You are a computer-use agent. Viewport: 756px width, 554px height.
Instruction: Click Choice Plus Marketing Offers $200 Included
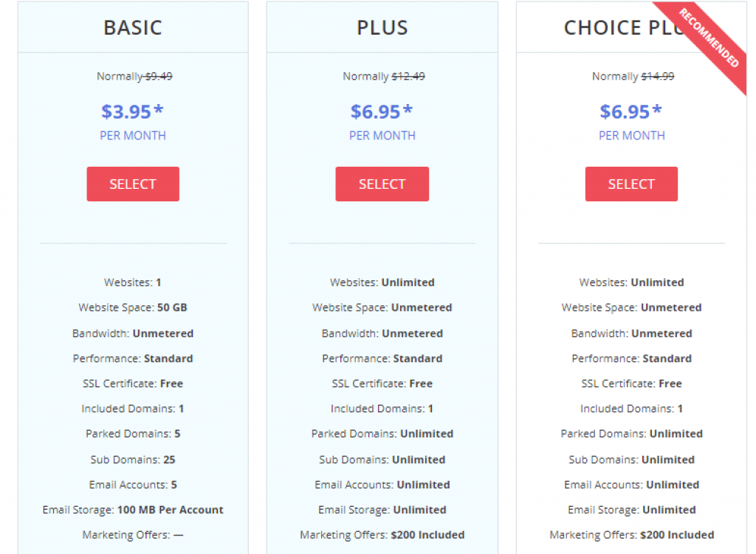point(632,535)
